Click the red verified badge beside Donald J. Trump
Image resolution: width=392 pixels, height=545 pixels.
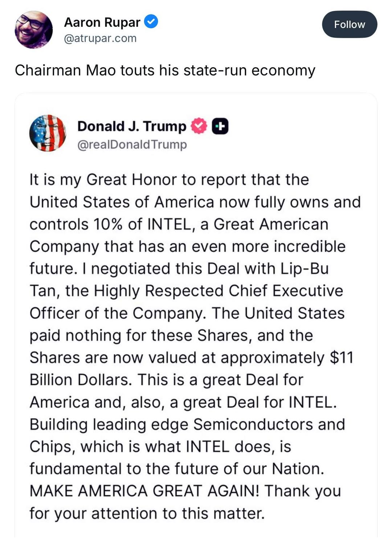199,126
